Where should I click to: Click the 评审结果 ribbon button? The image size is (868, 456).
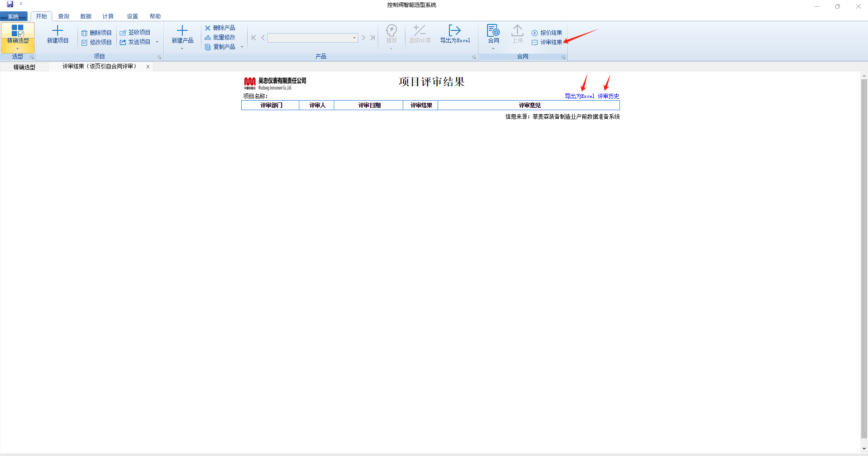547,43
